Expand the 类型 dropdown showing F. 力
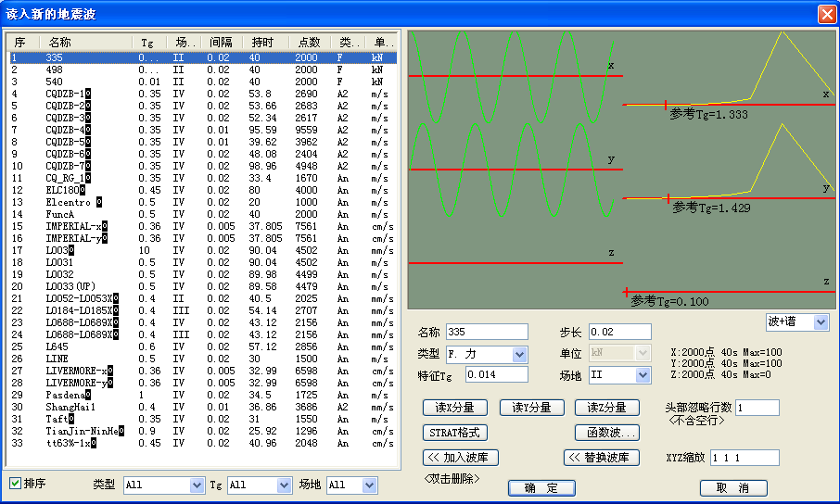The width and height of the screenshot is (840, 504). (x=487, y=354)
